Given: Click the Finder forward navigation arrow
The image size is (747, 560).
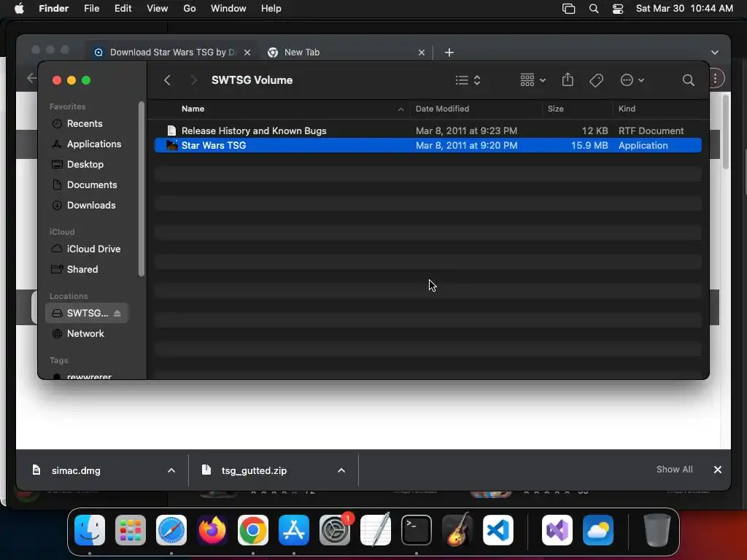Looking at the screenshot, I should (193, 80).
